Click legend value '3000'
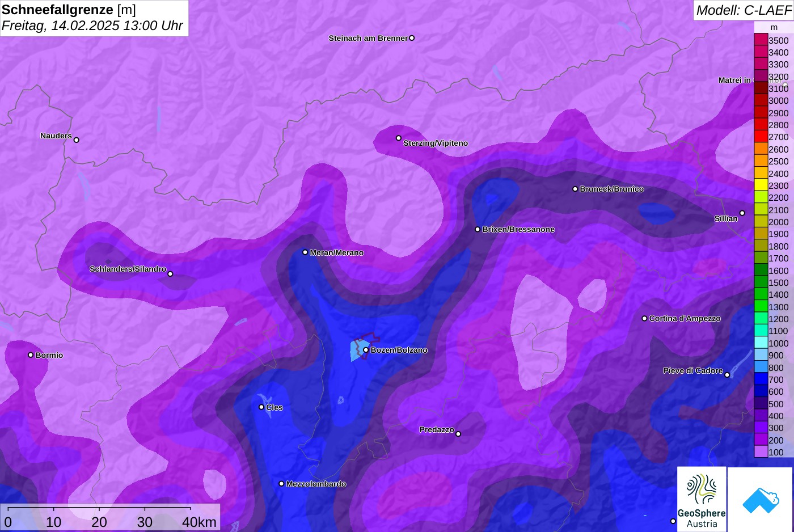 coord(778,101)
